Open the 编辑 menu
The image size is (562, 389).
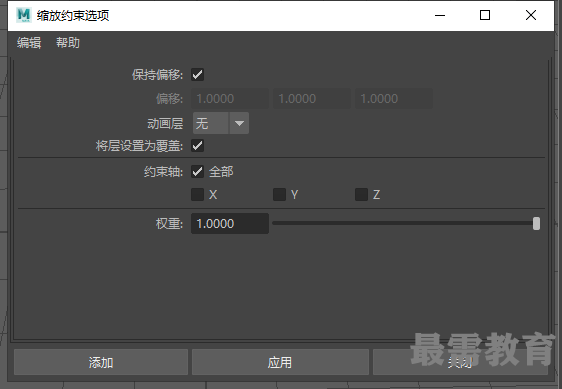29,43
